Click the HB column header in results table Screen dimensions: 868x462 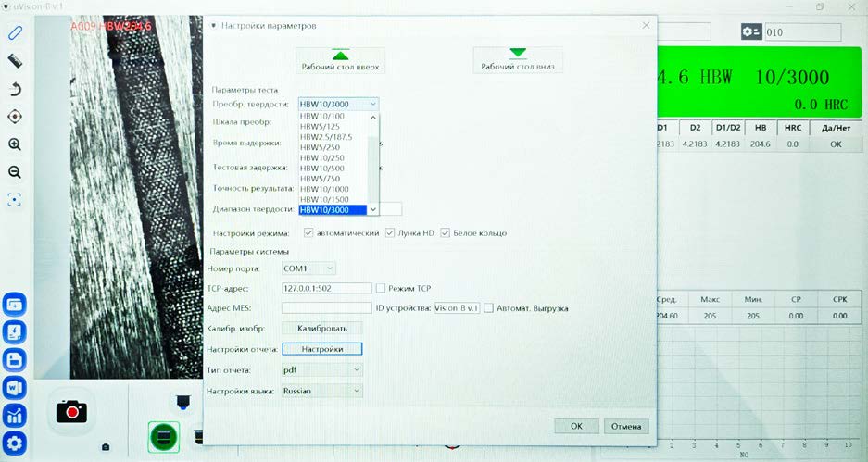pyautogui.click(x=761, y=128)
